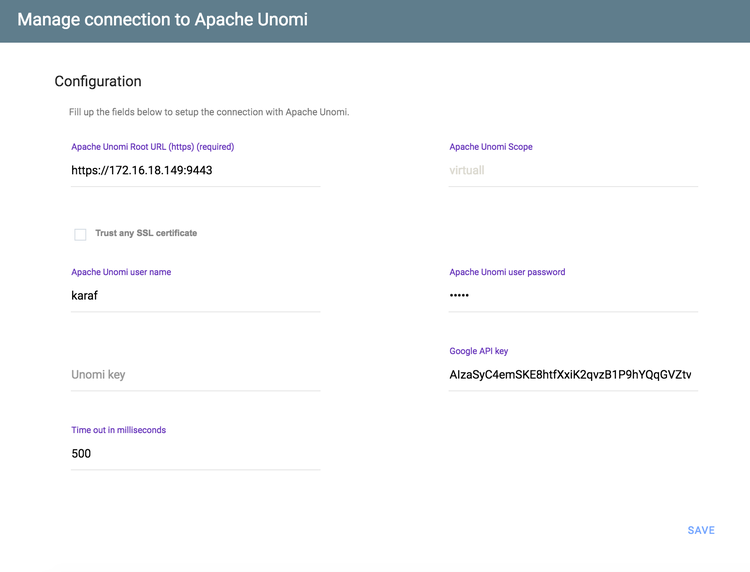The image size is (750, 572).
Task: Click the 'Fill up the fields below' description
Action: pyautogui.click(x=209, y=112)
